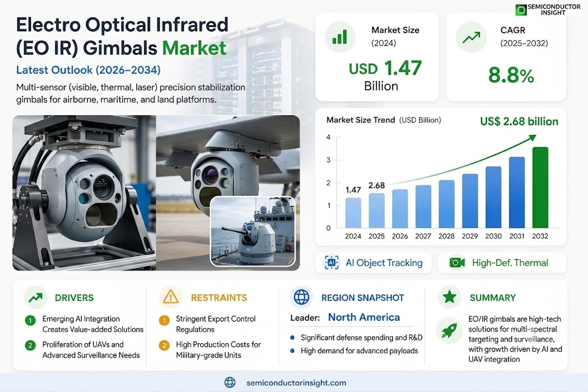Click the green bar chart Market Size icon

(340, 37)
